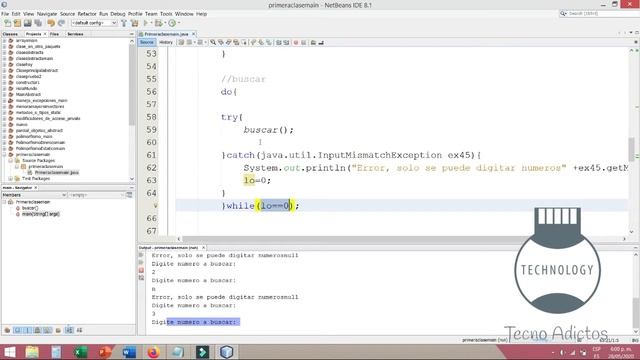
Task: Click the red Stop icon in Output panel
Action: (141, 270)
